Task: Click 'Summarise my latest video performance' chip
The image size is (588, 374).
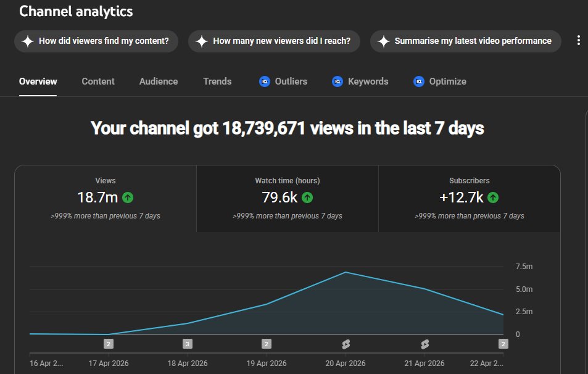Action: coord(466,41)
